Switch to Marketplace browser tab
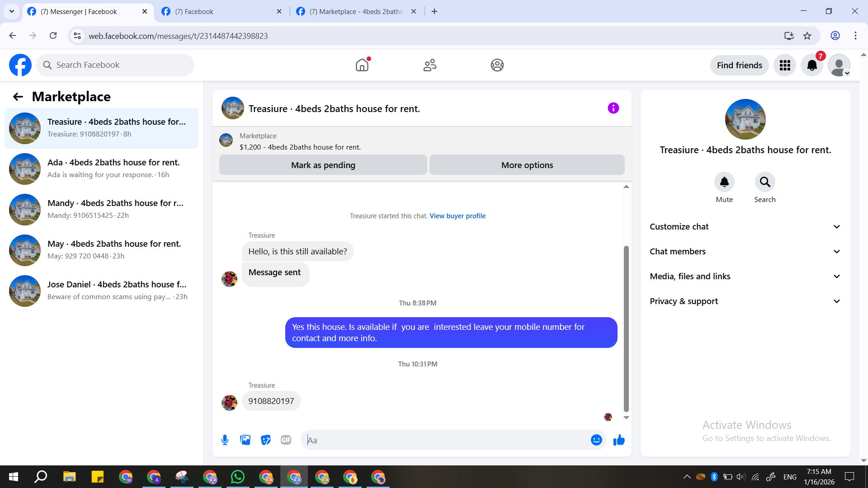The image size is (868, 488). pos(355,11)
